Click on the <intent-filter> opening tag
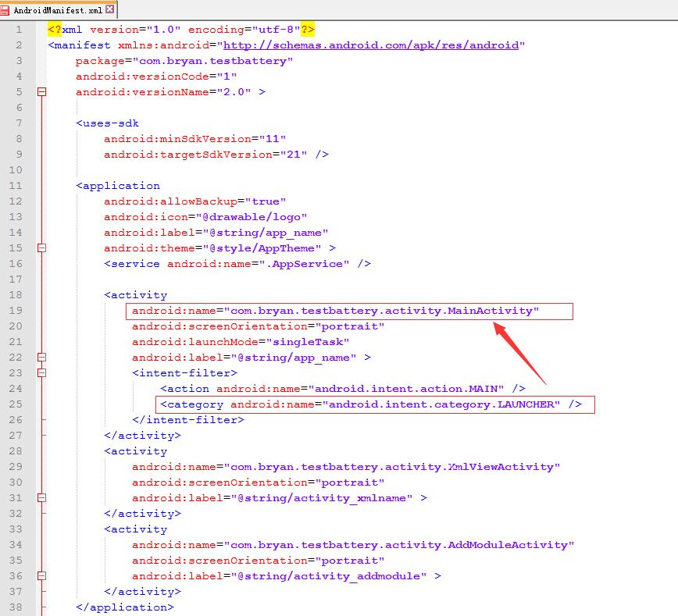 pos(184,373)
